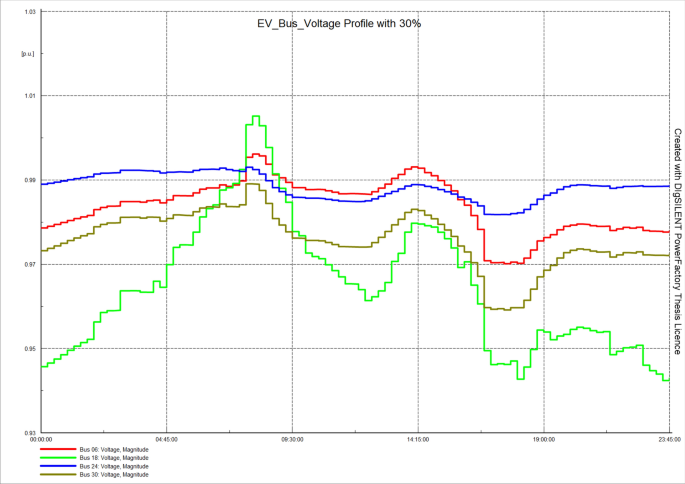685x484 pixels.
Task: Click the 0.97 y-axis tick label
Action: pos(30,264)
